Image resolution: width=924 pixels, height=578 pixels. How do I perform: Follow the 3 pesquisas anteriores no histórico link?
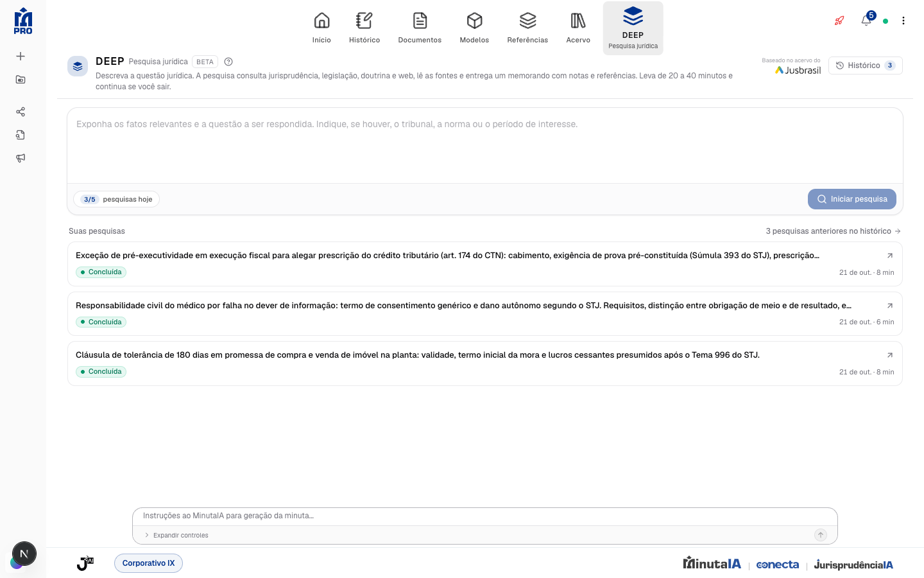[x=834, y=231]
